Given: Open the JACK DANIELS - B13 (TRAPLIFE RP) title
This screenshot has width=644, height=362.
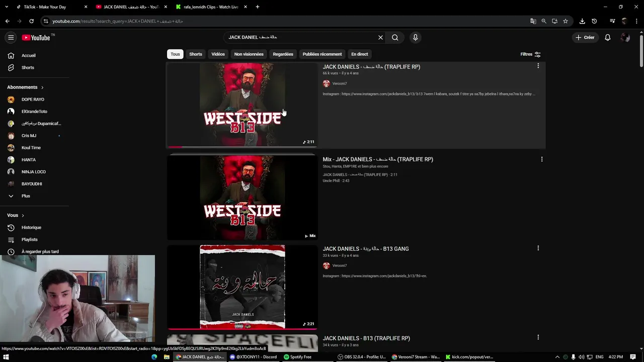Looking at the screenshot, I should tap(366, 338).
